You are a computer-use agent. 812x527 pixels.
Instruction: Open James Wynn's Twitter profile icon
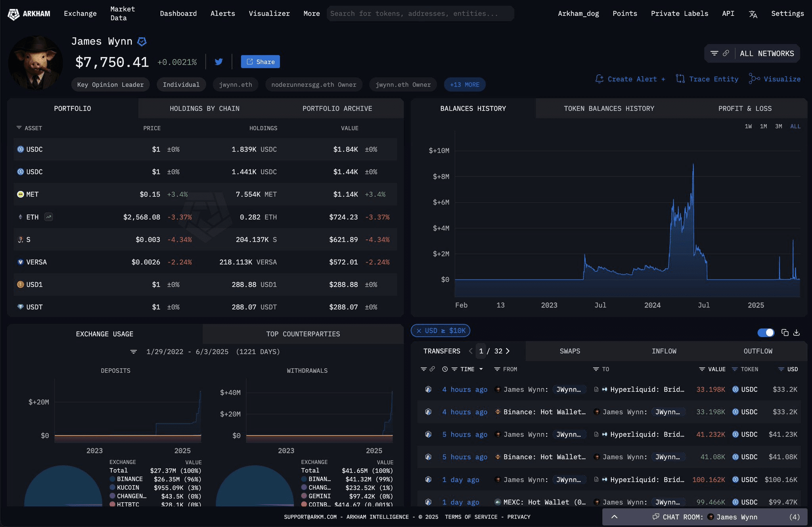(218, 62)
